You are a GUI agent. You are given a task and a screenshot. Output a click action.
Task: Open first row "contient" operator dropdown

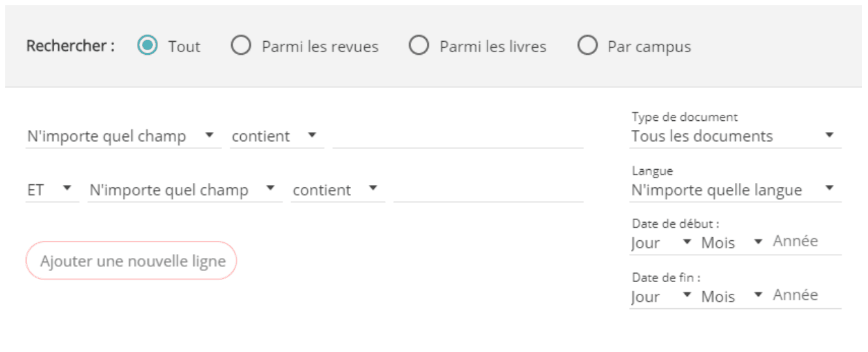(x=276, y=136)
